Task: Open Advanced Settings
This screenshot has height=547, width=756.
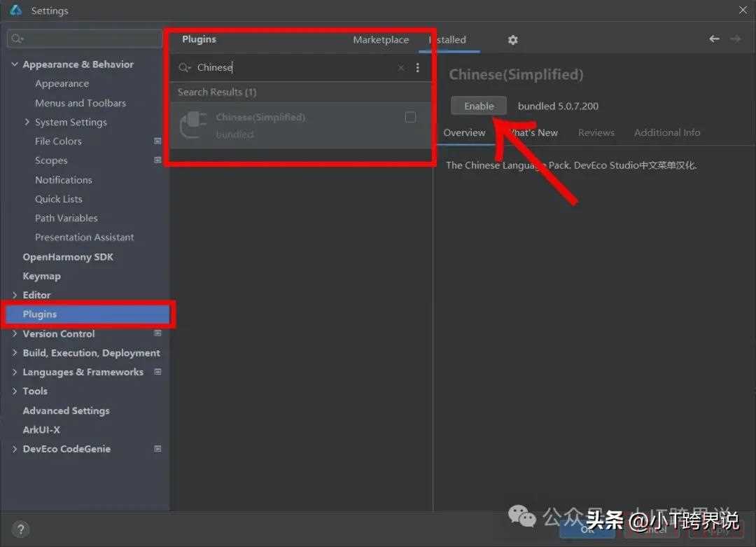Action: (66, 411)
